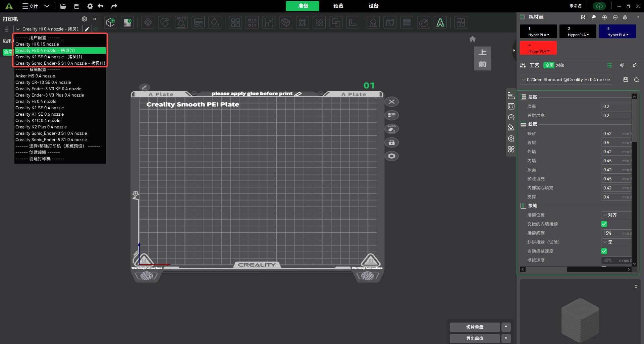Select the support painting tool

(373, 22)
